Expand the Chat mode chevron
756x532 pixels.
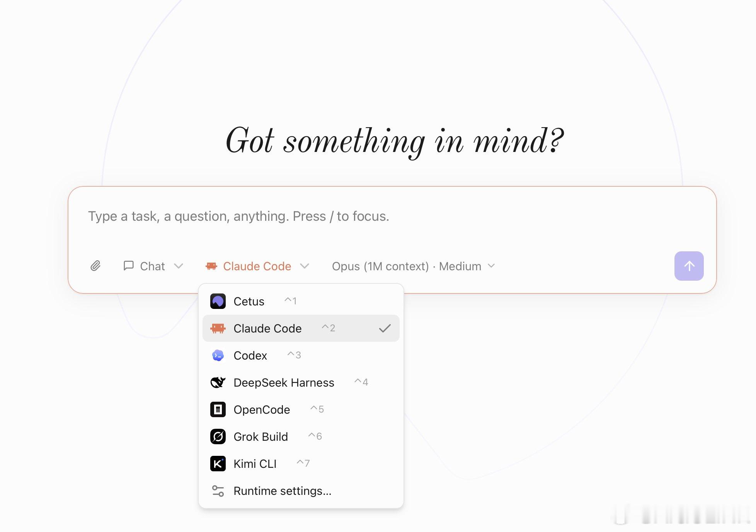[179, 266]
